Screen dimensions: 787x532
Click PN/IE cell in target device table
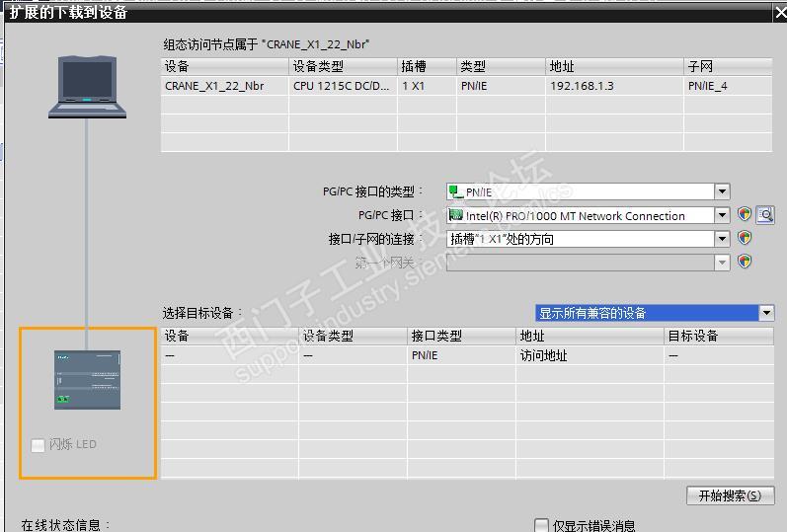click(461, 355)
